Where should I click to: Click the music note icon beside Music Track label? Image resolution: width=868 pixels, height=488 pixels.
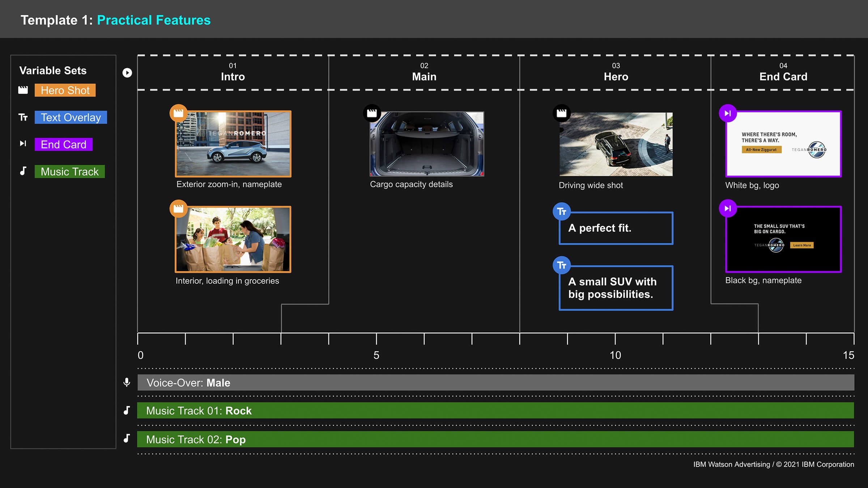coord(23,171)
